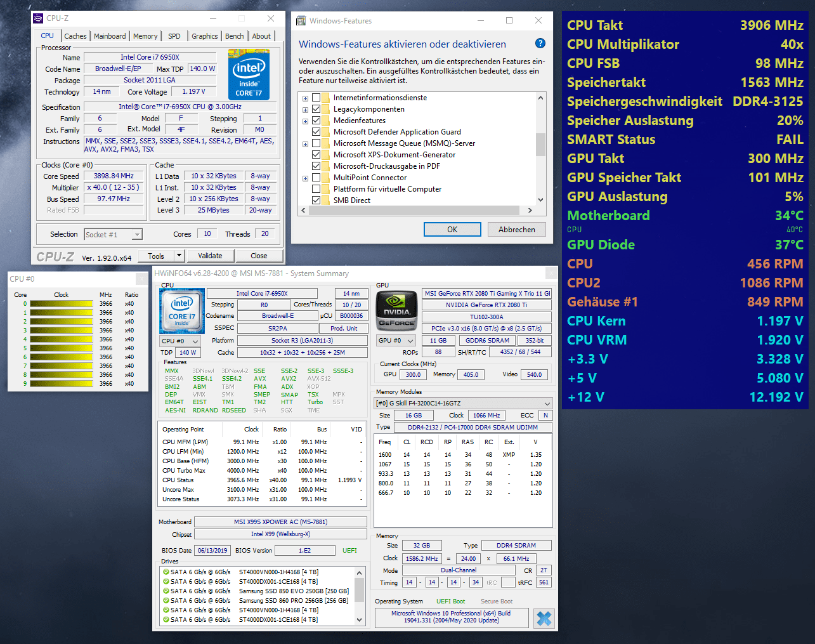Confirm with OK in Windows-Features
The image size is (815, 644).
click(x=452, y=230)
